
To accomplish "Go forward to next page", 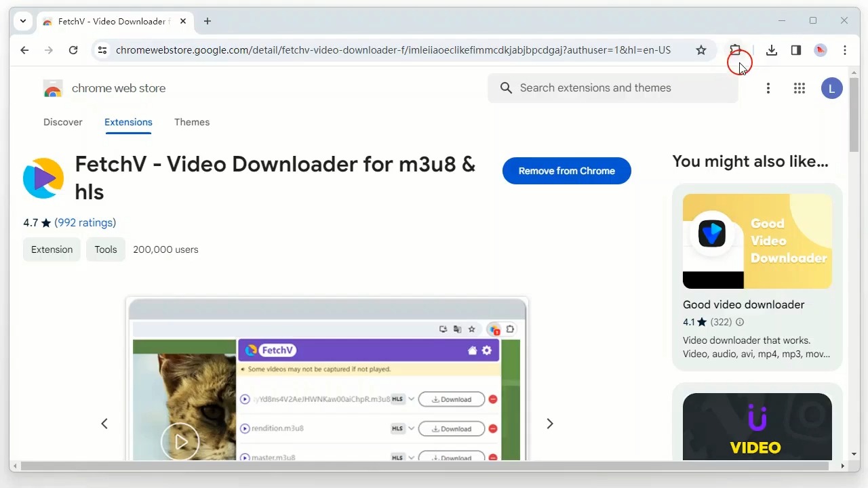I will point(49,50).
